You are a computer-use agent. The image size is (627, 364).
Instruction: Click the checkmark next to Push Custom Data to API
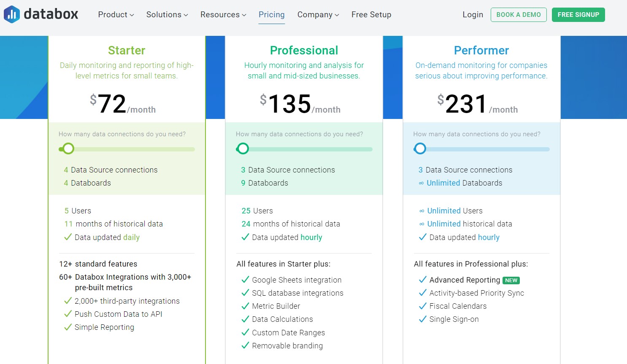(68, 314)
